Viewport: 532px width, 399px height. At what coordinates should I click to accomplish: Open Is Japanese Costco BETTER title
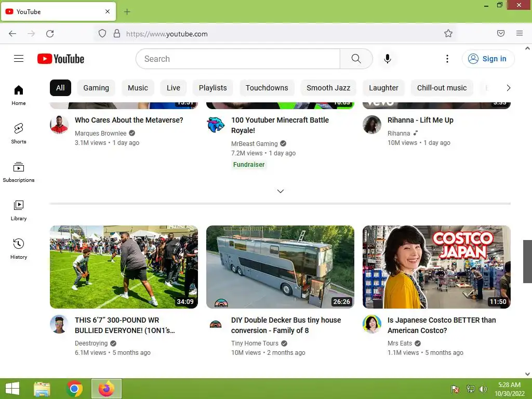442,325
